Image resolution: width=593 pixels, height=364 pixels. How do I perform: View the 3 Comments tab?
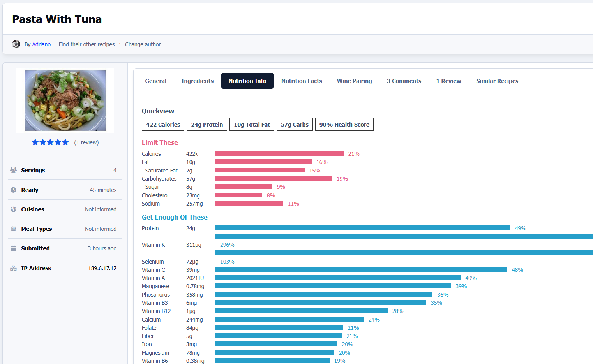tap(404, 81)
